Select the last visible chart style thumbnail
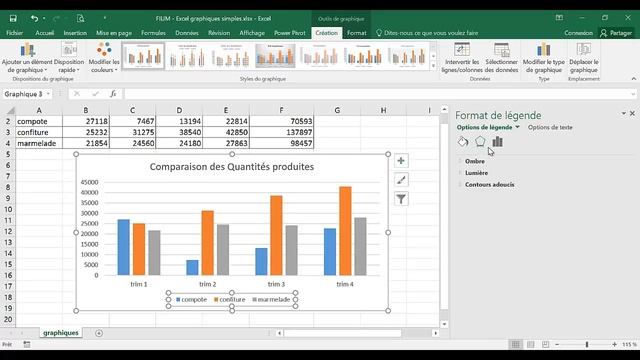This screenshot has width=640, height=360. pyautogui.click(x=407, y=56)
